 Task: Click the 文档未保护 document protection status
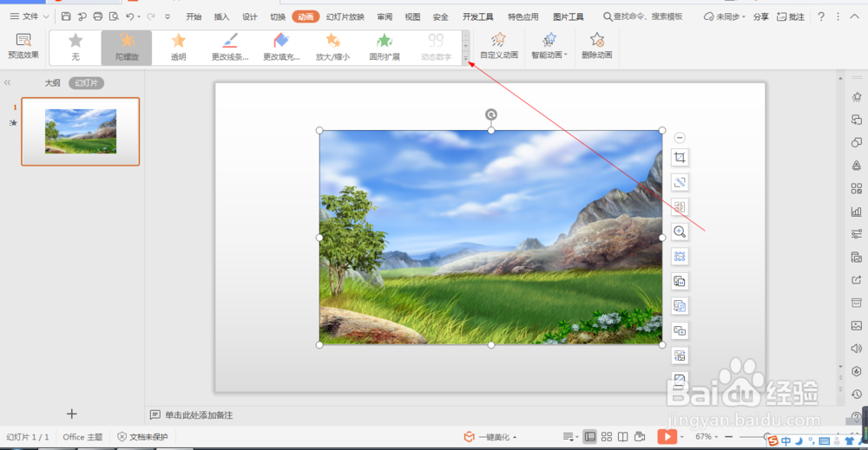pyautogui.click(x=143, y=437)
